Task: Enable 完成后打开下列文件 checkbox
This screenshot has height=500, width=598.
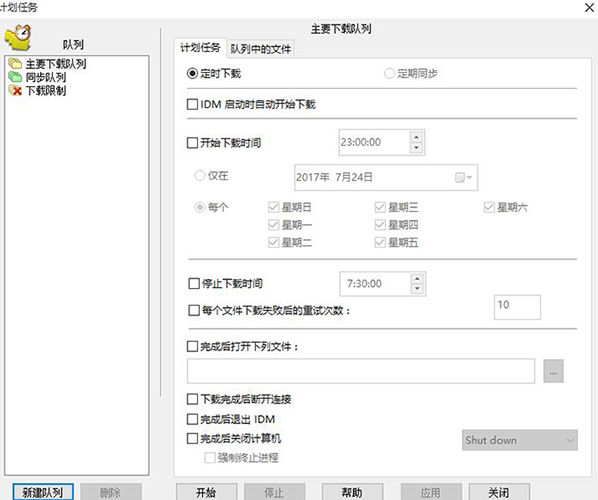Action: [192, 346]
